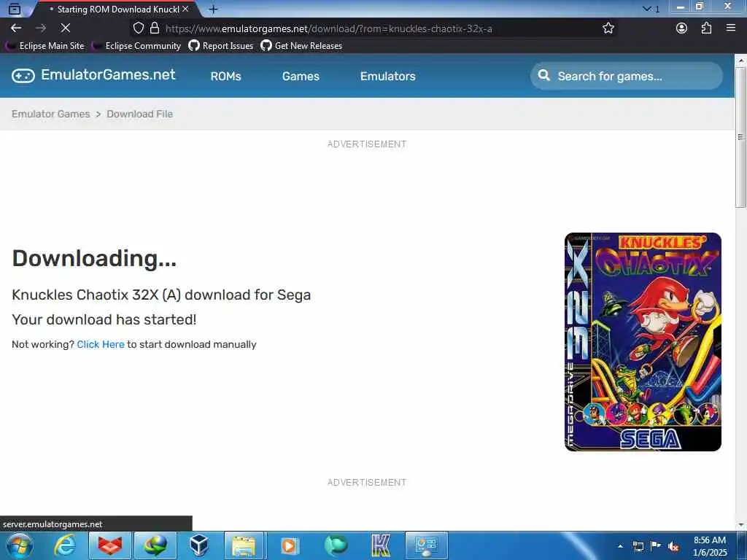Open the tracking protection shield icon

[138, 28]
